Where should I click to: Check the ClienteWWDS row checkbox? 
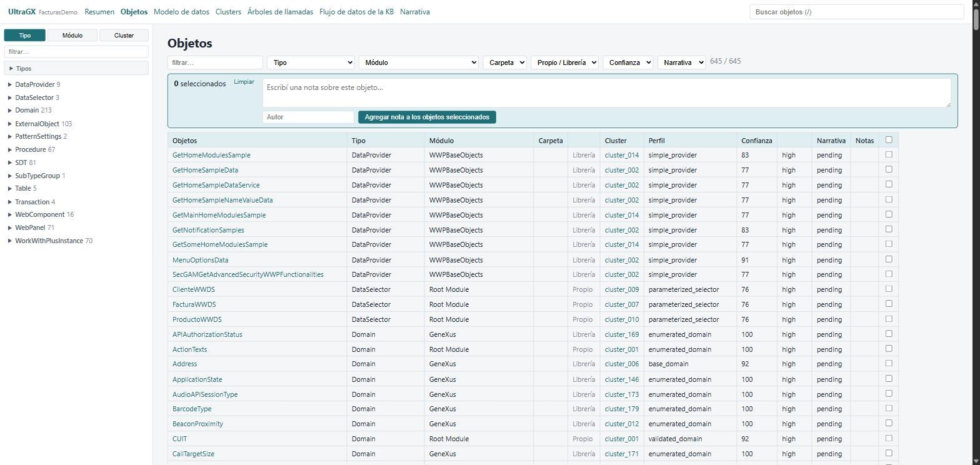(x=889, y=289)
